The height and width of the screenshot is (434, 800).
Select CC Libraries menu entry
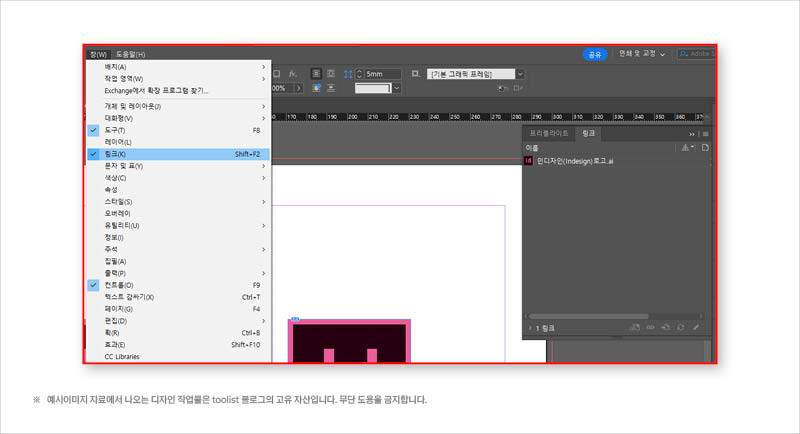click(x=178, y=356)
